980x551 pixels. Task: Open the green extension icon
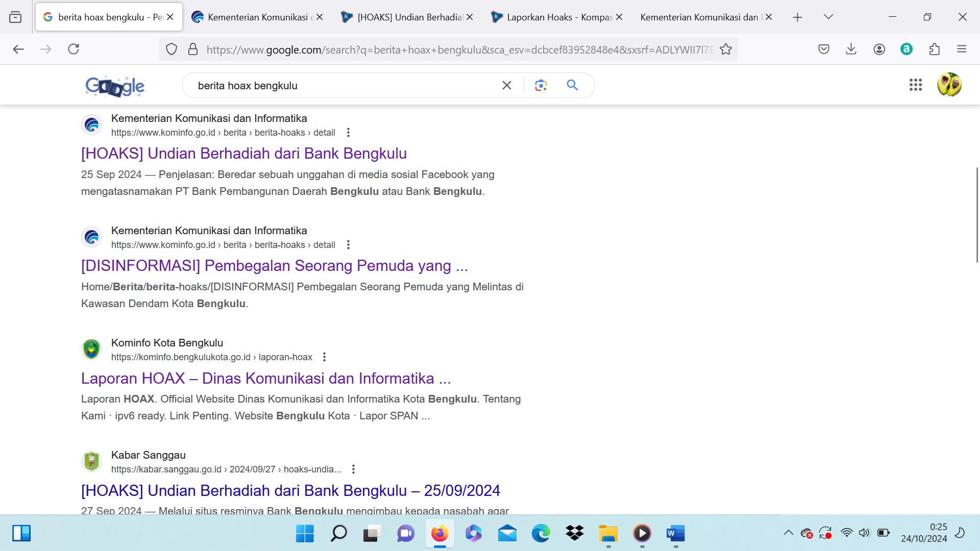pos(906,49)
